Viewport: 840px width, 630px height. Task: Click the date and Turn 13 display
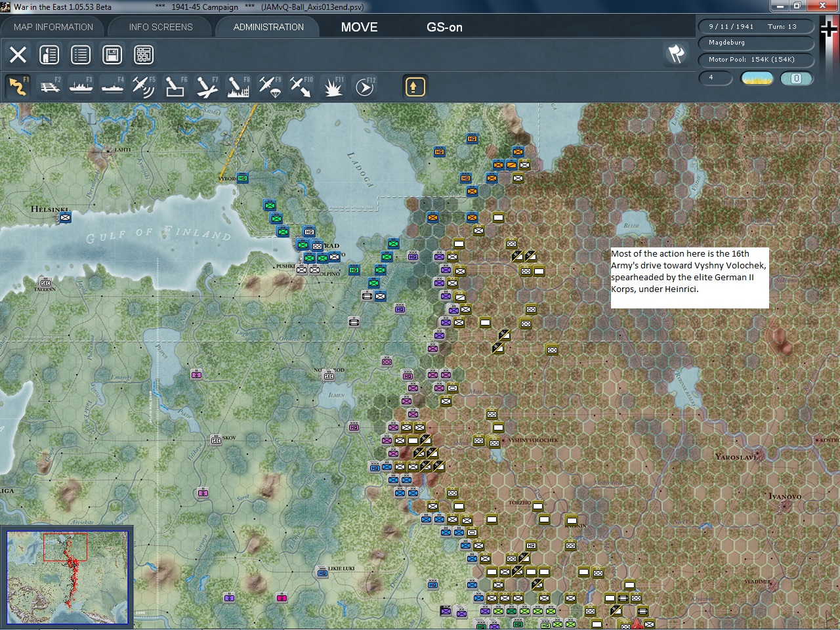[757, 27]
